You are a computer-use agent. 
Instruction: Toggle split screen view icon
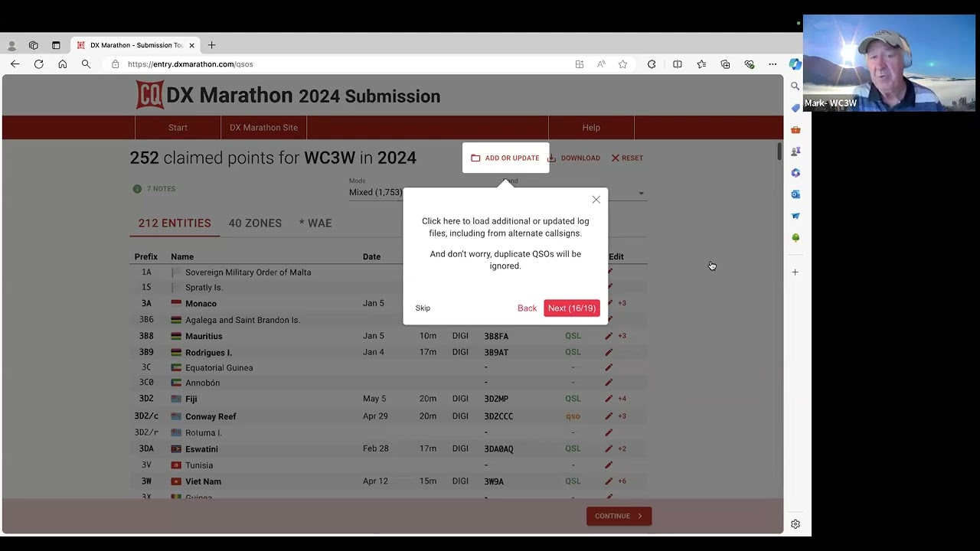tap(678, 64)
